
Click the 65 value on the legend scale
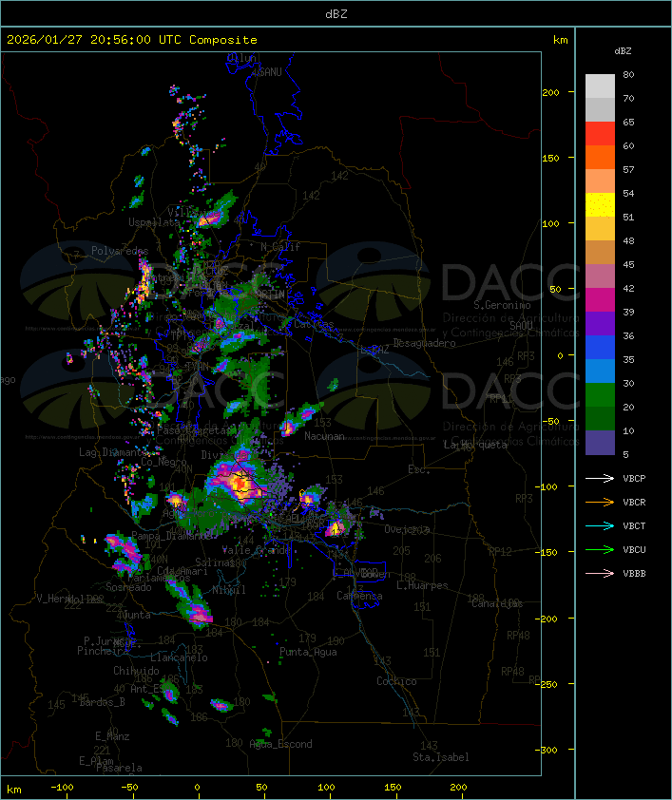(x=628, y=122)
